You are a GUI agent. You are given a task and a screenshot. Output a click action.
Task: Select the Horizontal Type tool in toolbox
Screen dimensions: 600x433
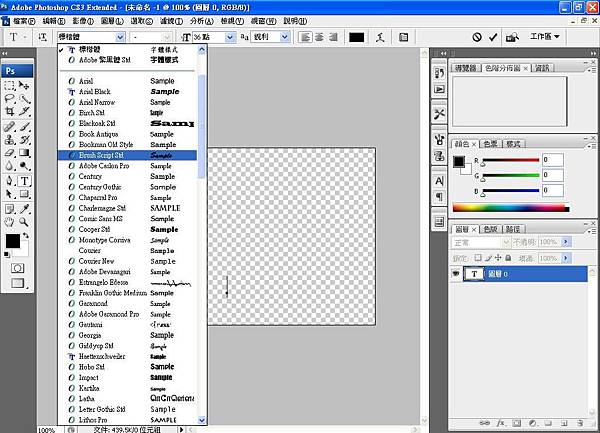pyautogui.click(x=24, y=181)
